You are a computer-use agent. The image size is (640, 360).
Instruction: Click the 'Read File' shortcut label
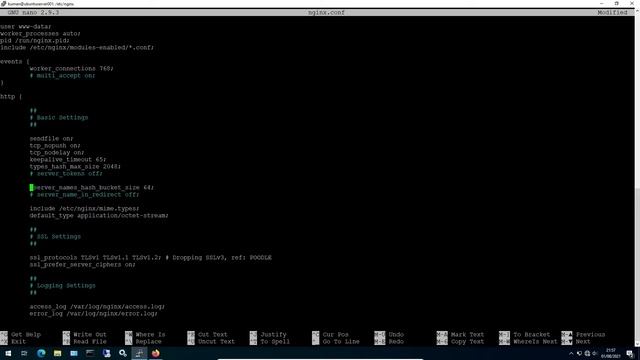90,341
